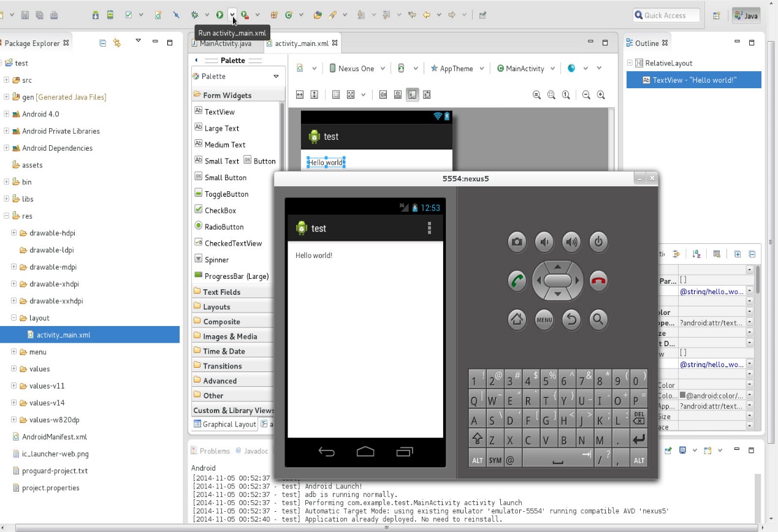778x532 pixels.
Task: Click the Java perspective button top right
Action: [746, 15]
